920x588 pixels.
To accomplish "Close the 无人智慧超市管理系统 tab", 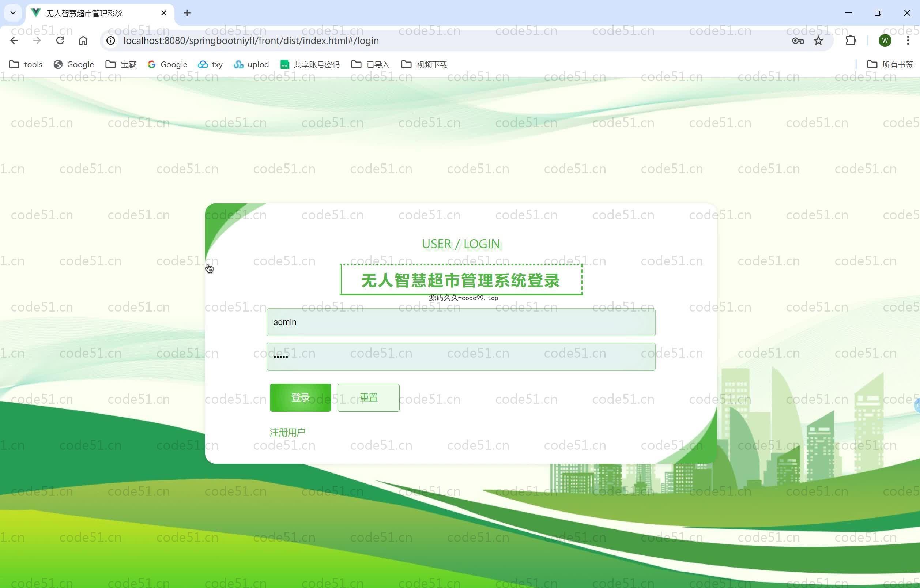I will (164, 13).
